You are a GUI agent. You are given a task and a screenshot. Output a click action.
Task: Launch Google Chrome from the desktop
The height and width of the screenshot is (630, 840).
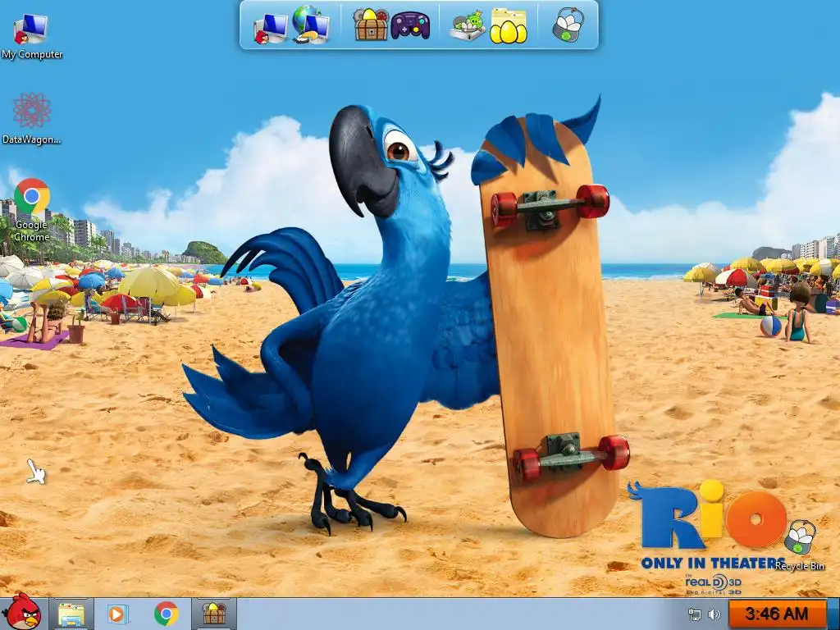point(32,197)
